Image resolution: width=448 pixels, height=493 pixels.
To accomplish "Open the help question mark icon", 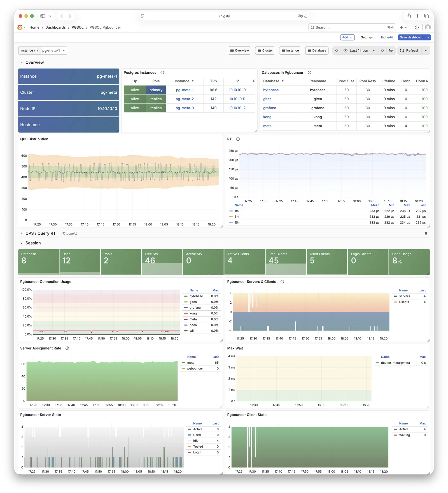I will [x=417, y=27].
